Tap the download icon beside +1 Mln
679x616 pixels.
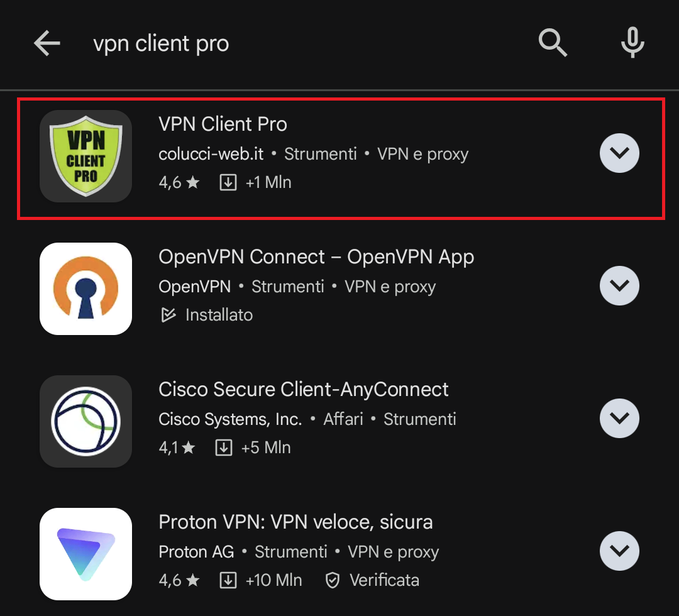tap(228, 182)
